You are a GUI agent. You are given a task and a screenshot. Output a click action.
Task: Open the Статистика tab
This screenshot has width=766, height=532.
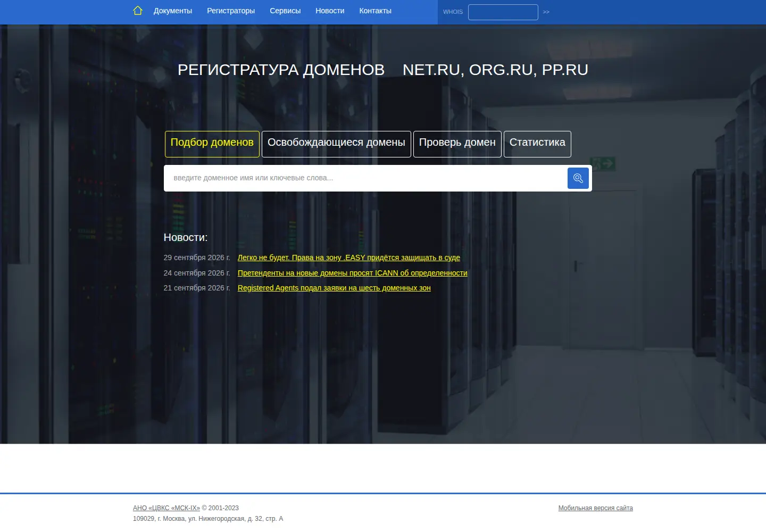click(x=537, y=144)
